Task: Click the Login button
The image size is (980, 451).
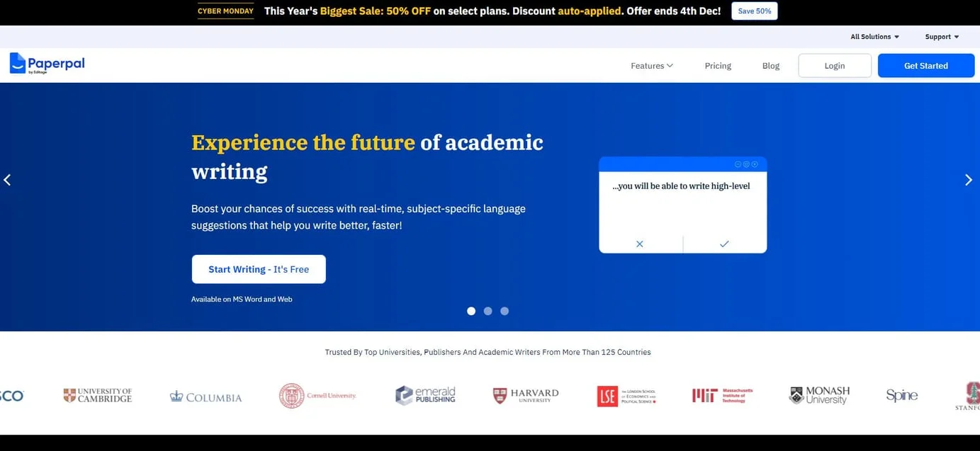Action: [835, 66]
